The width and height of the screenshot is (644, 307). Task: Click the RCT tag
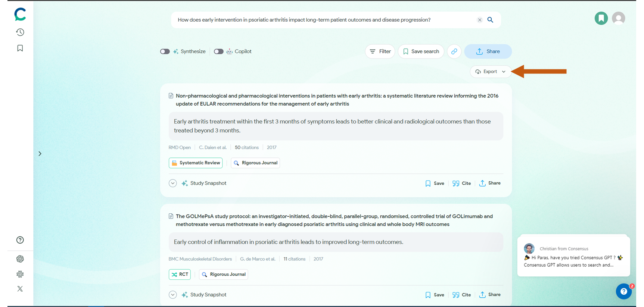pyautogui.click(x=180, y=275)
